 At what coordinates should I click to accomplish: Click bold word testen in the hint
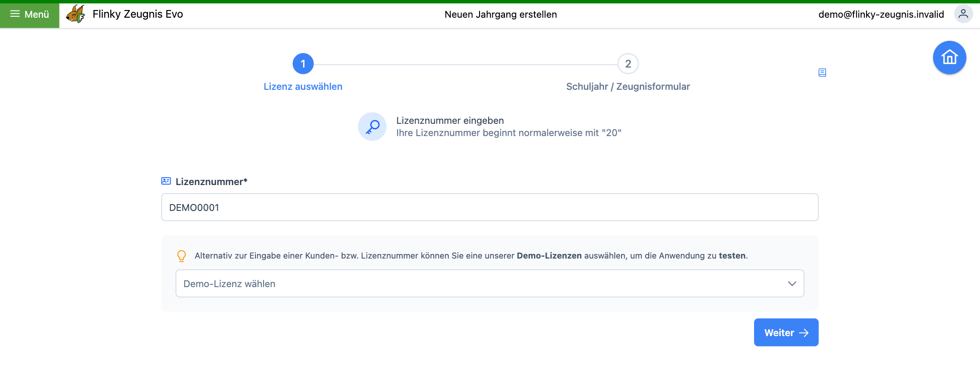click(x=732, y=256)
